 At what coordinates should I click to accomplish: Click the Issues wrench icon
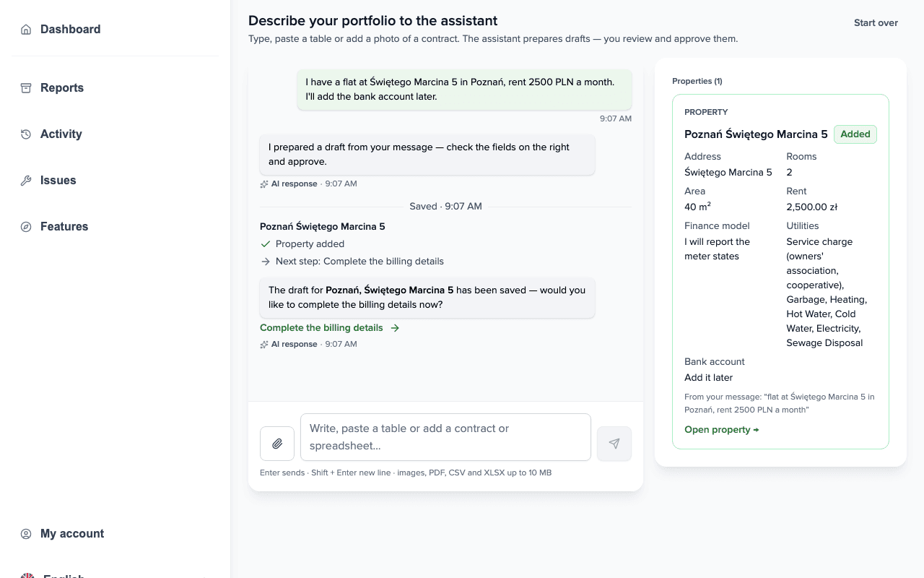click(26, 181)
